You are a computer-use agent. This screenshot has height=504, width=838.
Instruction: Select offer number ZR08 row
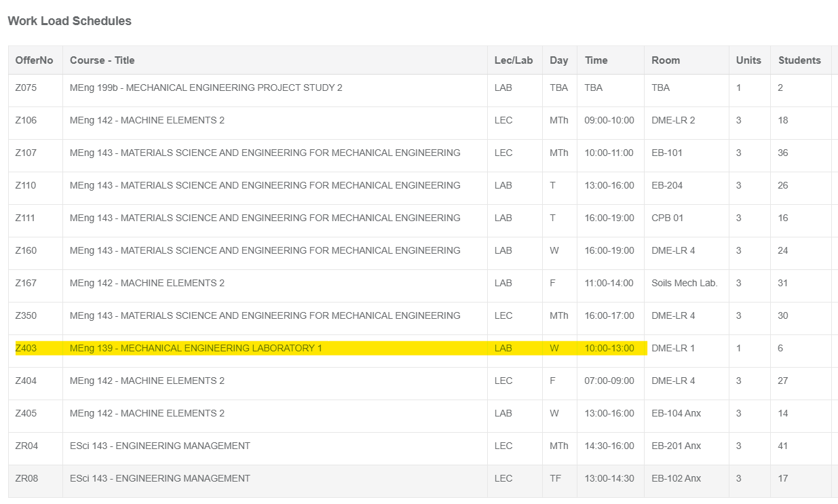(x=26, y=478)
